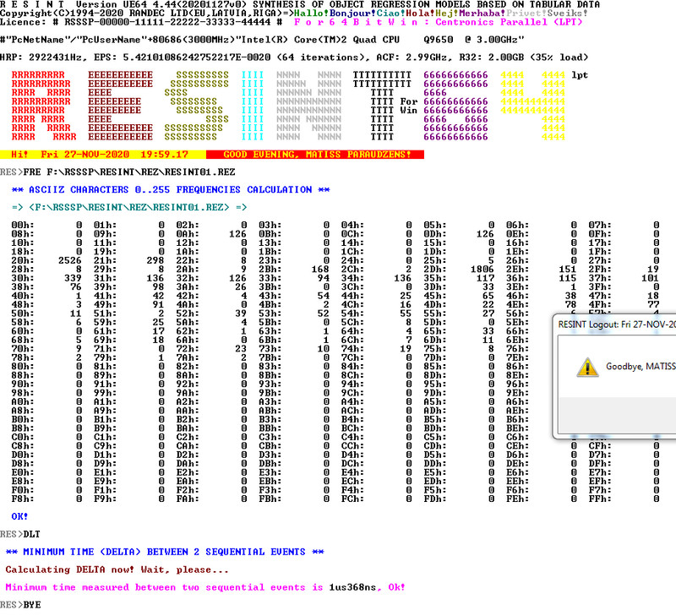Click the green Hallo! greeting text
The image size is (676, 616).
tap(312, 14)
